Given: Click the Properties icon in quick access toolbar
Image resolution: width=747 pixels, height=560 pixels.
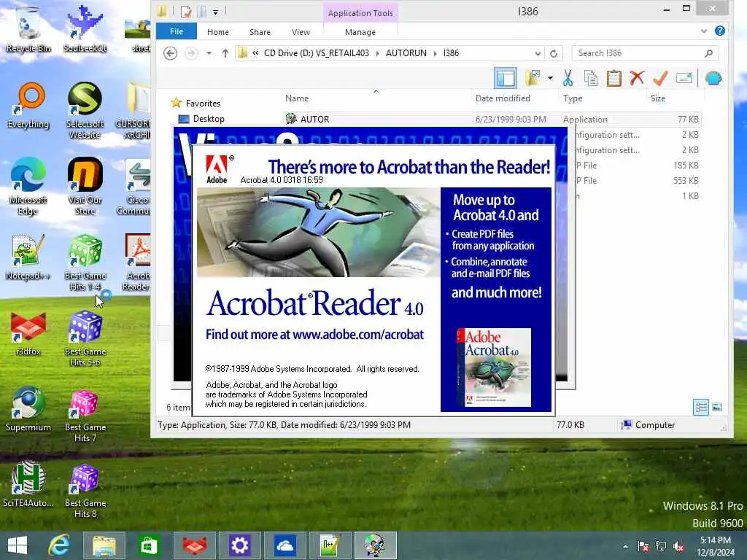Looking at the screenshot, I should 186,11.
